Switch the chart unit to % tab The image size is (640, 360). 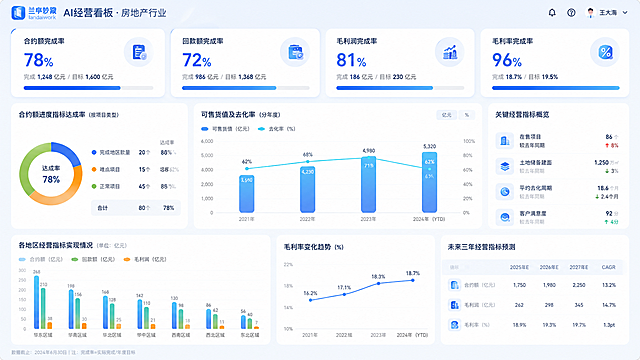pos(467,115)
